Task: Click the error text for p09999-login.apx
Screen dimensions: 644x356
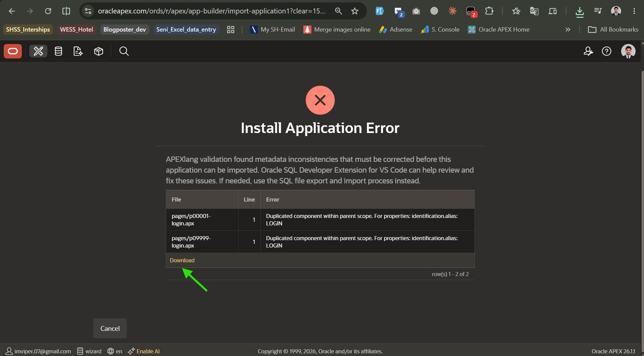Action: [x=362, y=242]
